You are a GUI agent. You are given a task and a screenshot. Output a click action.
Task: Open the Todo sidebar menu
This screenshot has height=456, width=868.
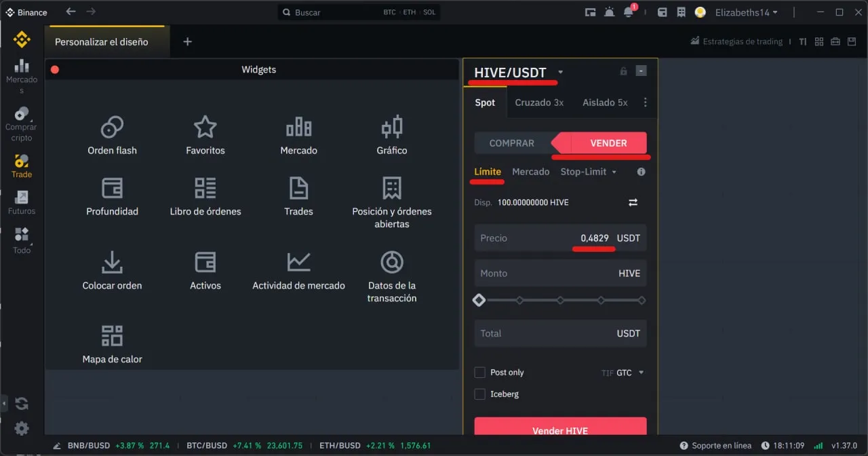[22, 241]
